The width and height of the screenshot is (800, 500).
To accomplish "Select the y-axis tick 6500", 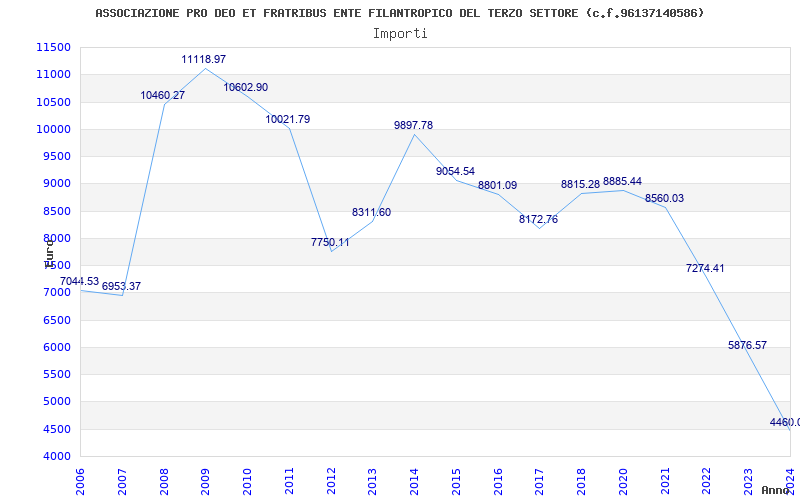I will click(56, 320).
